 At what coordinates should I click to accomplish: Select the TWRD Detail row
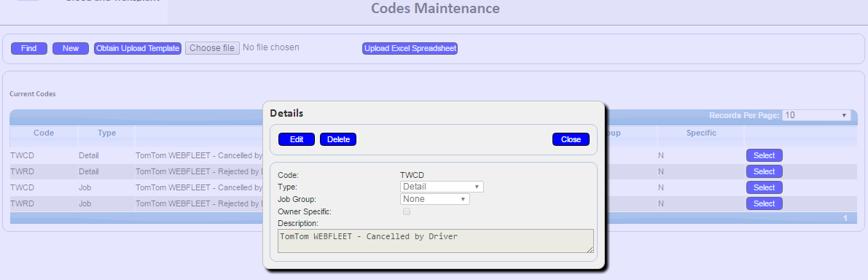pos(764,171)
